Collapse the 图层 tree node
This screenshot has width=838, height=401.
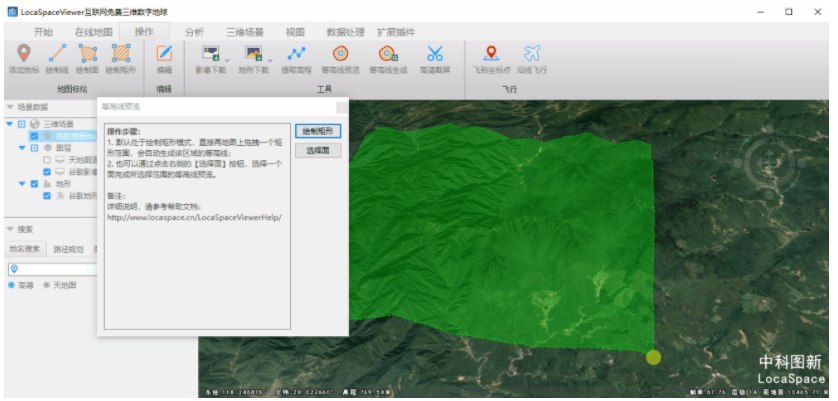22,148
